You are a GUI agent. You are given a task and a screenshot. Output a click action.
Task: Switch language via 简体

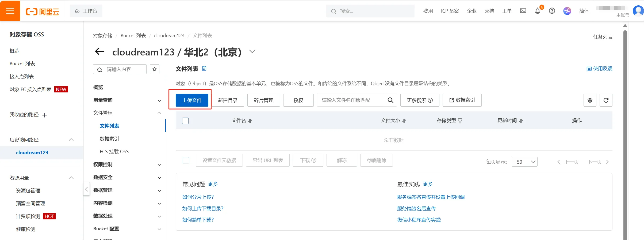584,11
